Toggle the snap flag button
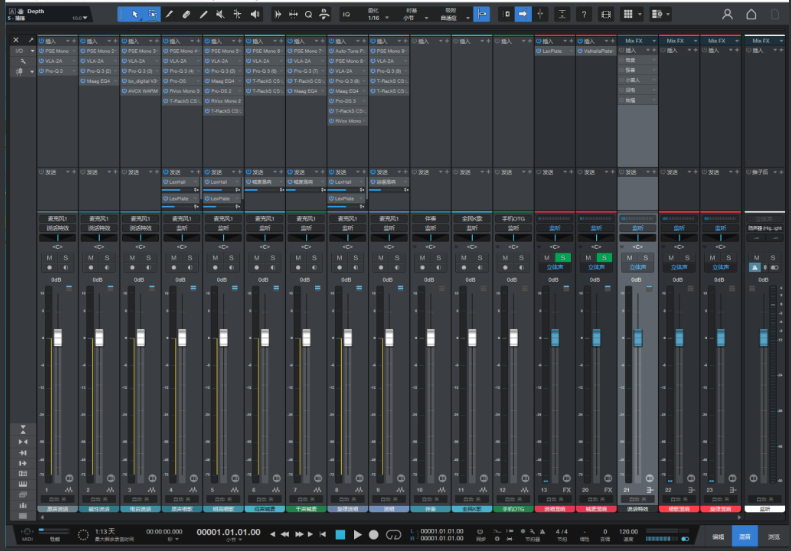Screen dimensions: 791x551 pyautogui.click(x=482, y=14)
